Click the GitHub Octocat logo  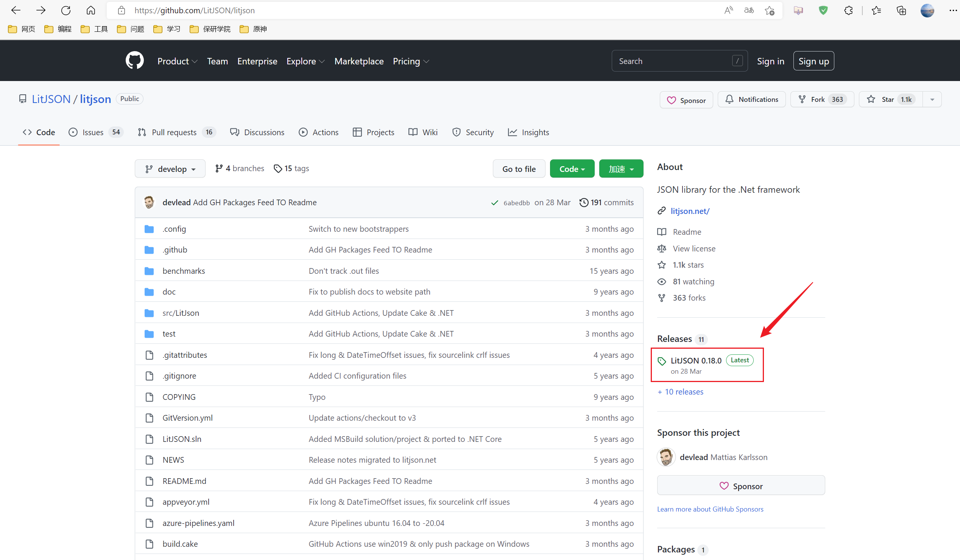point(134,61)
